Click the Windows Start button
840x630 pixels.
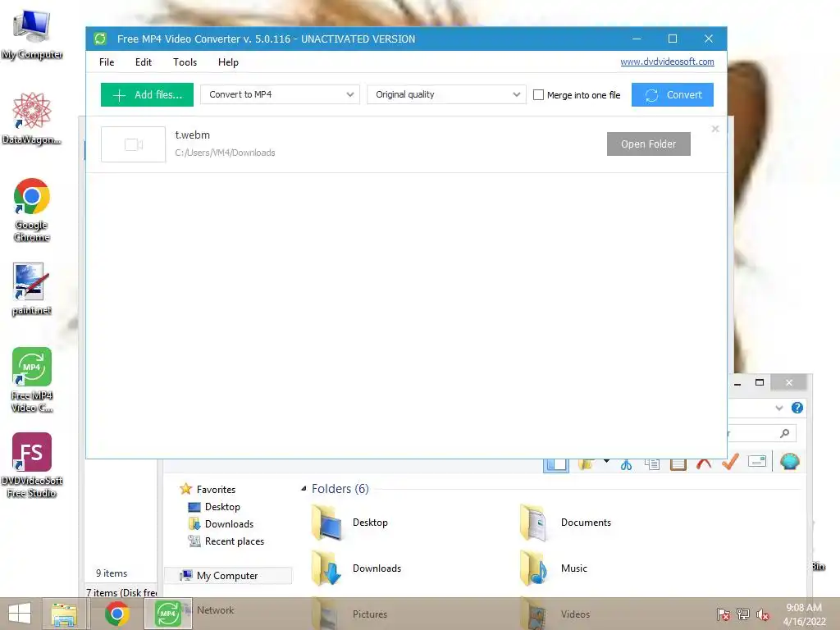click(x=20, y=614)
